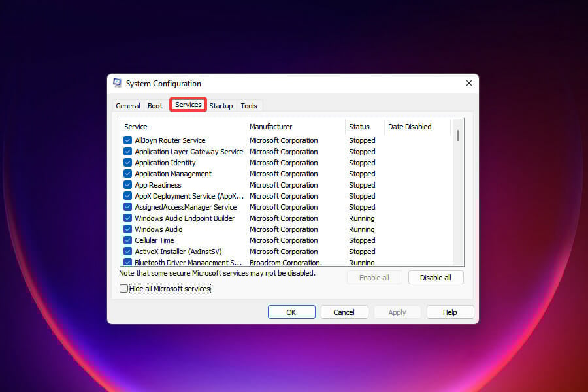588x392 pixels.
Task: Confirm with the OK button
Action: (x=291, y=312)
